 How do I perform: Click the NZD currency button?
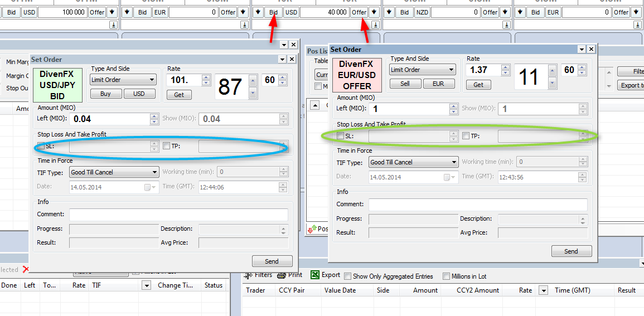tap(422, 12)
